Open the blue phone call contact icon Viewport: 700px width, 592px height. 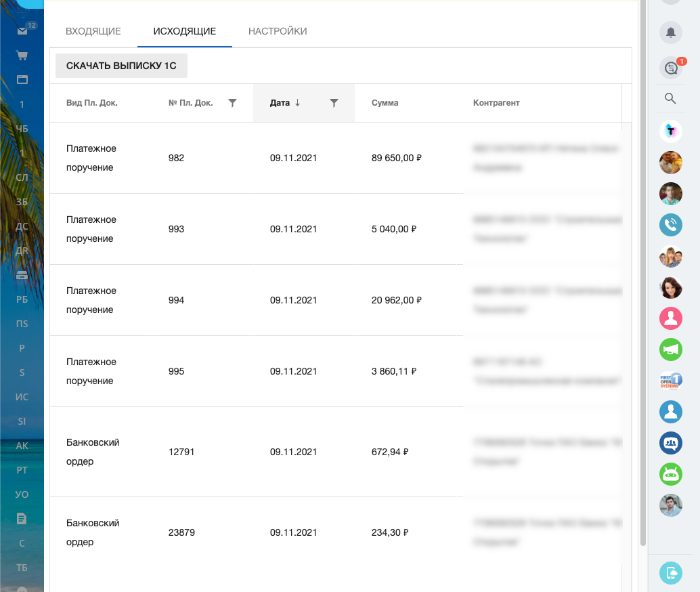[x=670, y=225]
